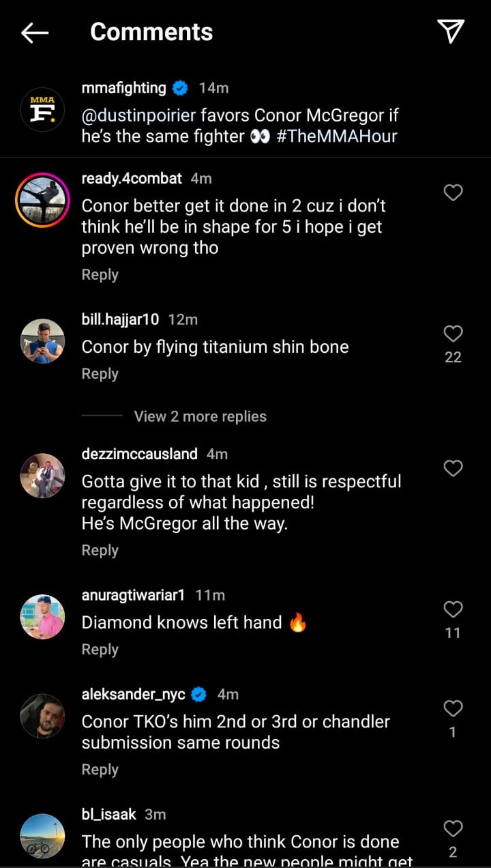Like ready.4combat's comment with the heart
491x868 pixels.
point(453,193)
